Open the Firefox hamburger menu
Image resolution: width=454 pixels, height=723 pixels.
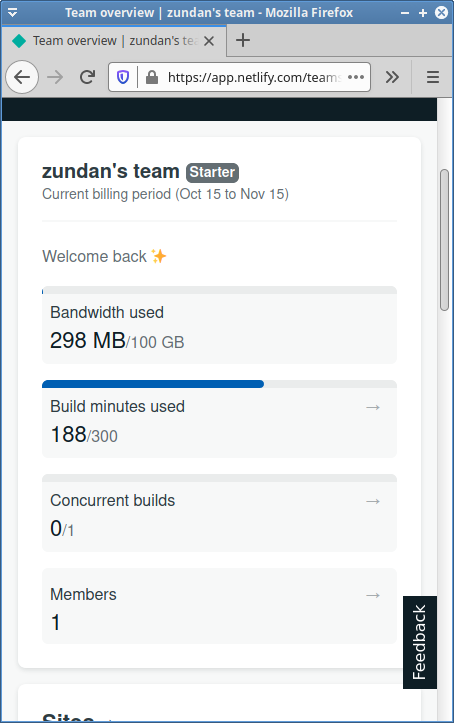(432, 77)
